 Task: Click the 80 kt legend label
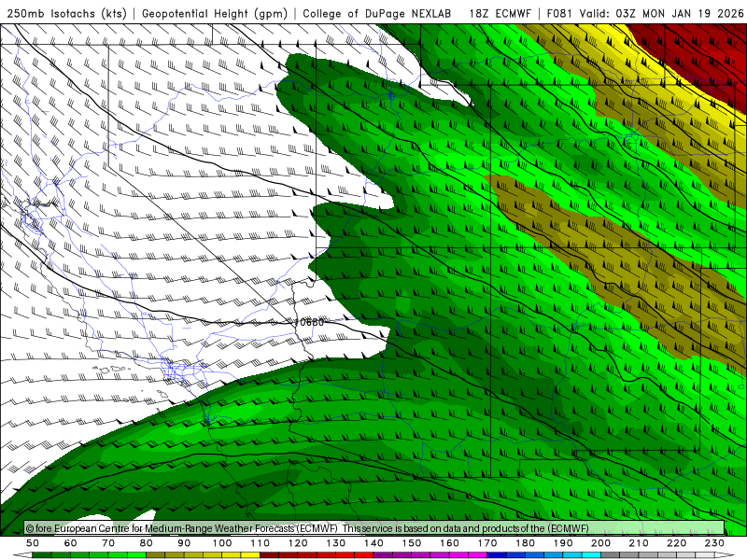tap(147, 543)
